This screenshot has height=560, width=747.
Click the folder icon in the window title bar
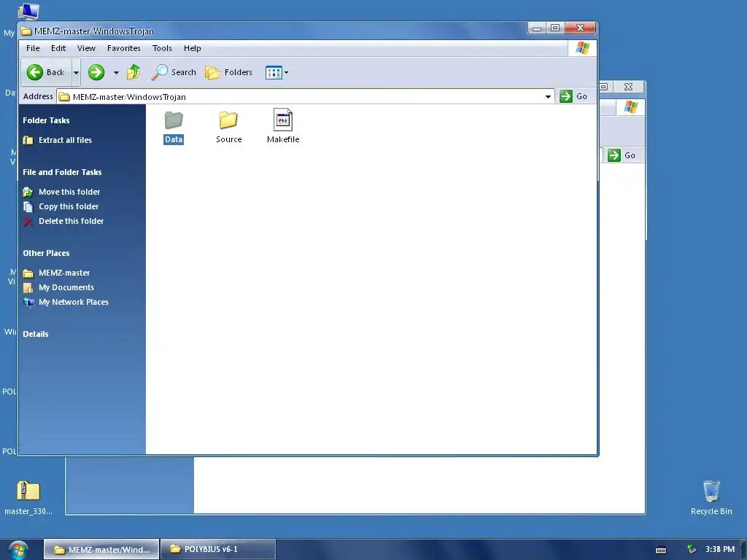click(26, 31)
